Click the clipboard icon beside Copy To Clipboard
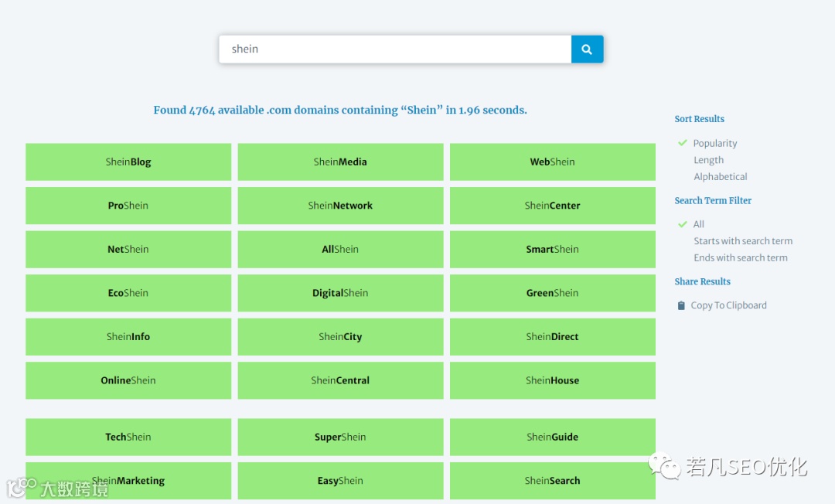Screen dimensions: 835x504 681,305
